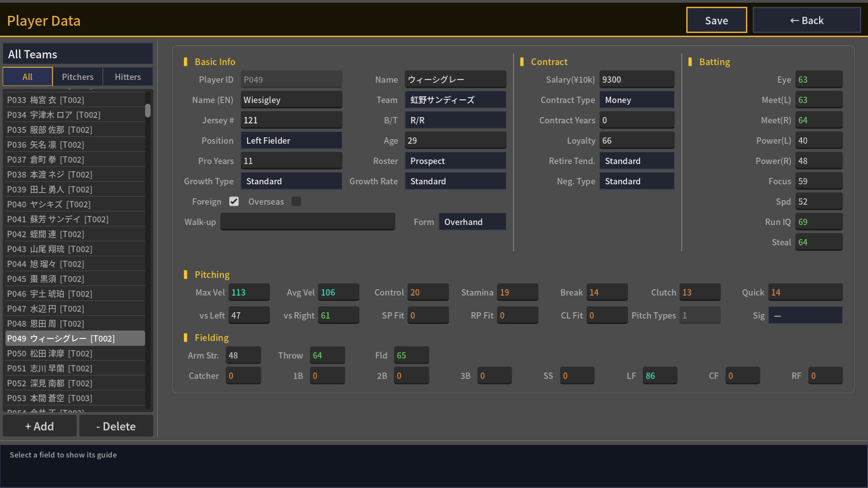
Task: Select player P053 本間 蒼空
Action: coord(75,398)
